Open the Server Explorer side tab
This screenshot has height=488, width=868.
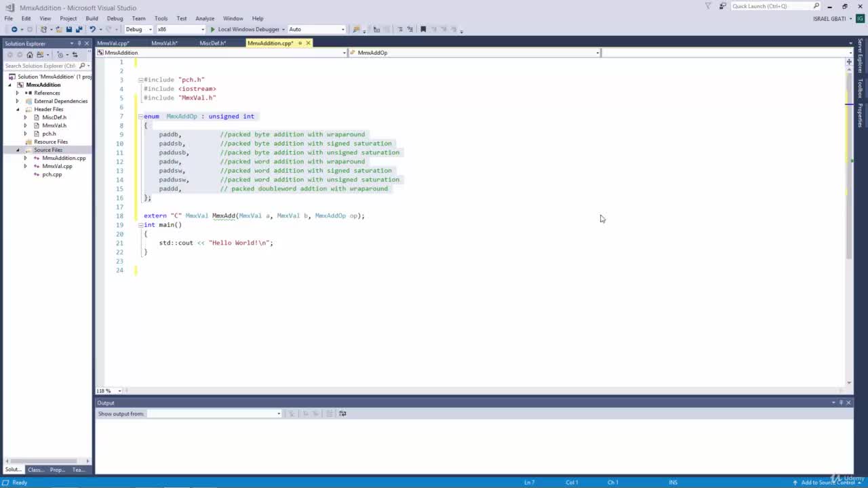point(861,57)
